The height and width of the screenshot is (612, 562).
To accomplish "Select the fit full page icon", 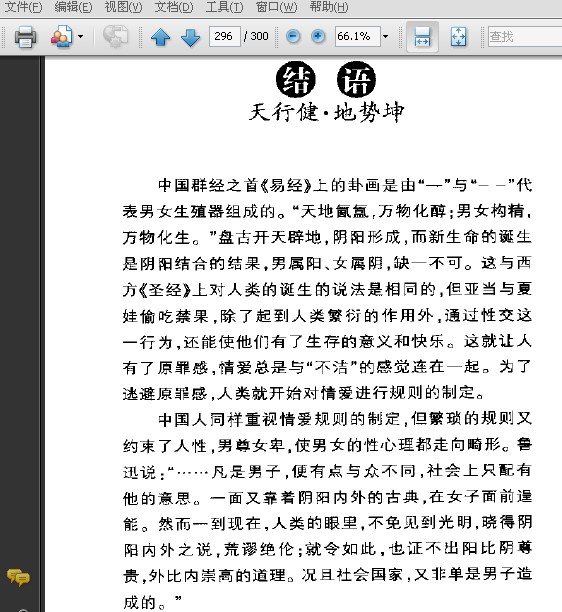I will point(458,37).
